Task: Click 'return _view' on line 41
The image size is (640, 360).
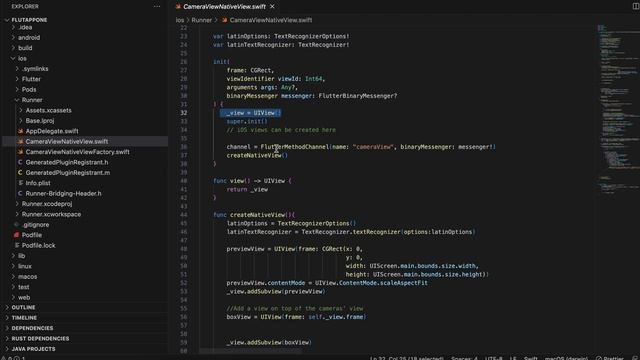Action: pyautogui.click(x=247, y=189)
